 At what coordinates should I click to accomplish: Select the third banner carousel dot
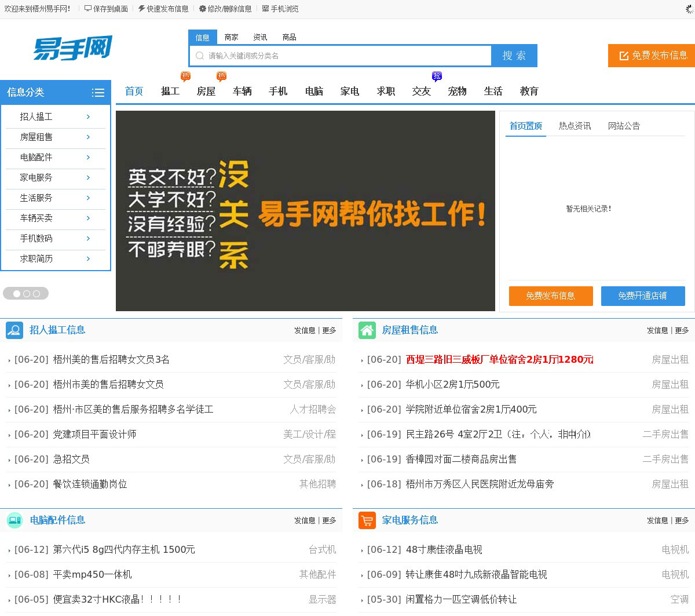(x=36, y=294)
